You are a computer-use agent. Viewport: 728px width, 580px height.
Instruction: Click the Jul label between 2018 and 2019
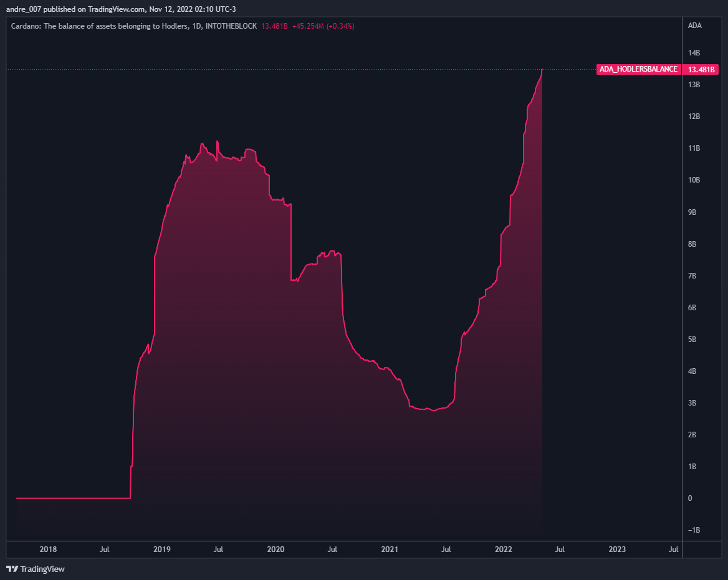coord(105,549)
